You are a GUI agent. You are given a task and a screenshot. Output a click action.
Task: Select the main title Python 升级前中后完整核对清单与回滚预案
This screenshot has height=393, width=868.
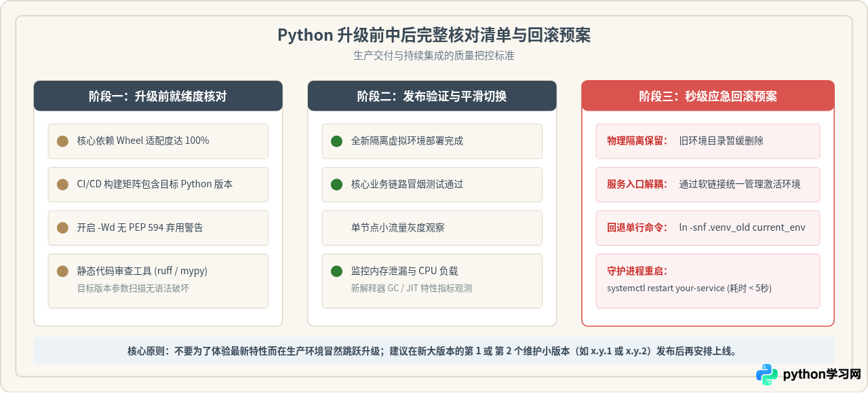pos(434,35)
